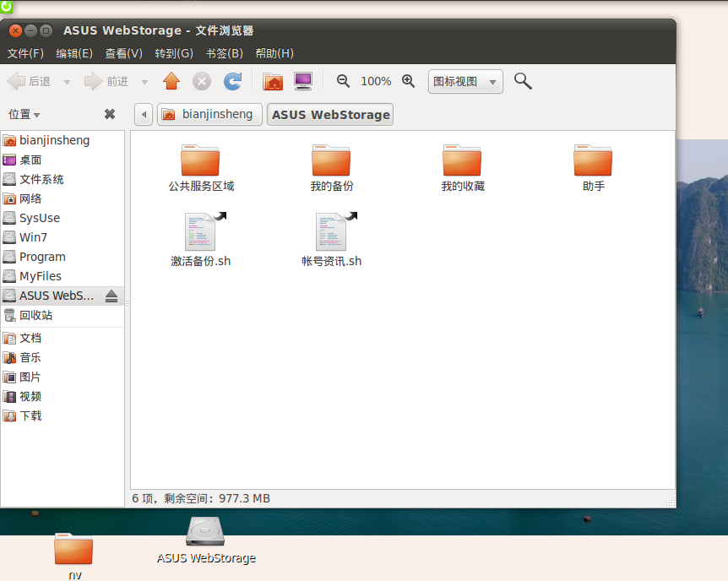This screenshot has width=728, height=581.
Task: Click the search magnifier icon
Action: point(523,81)
